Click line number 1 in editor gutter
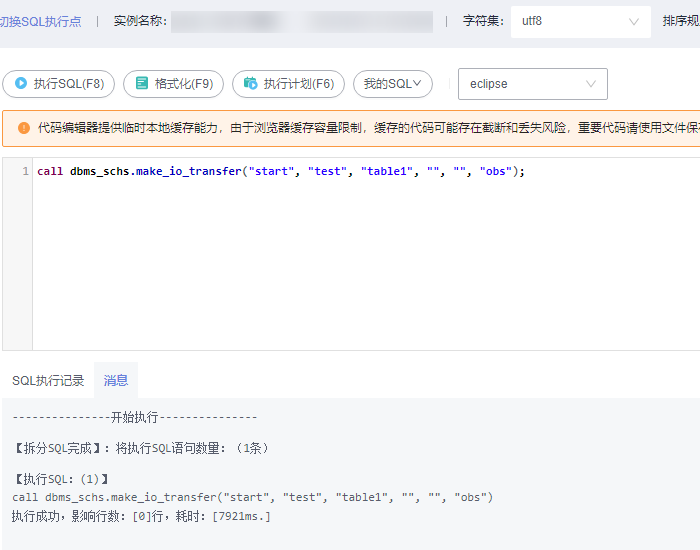Image resolution: width=700 pixels, height=550 pixels. click(25, 171)
